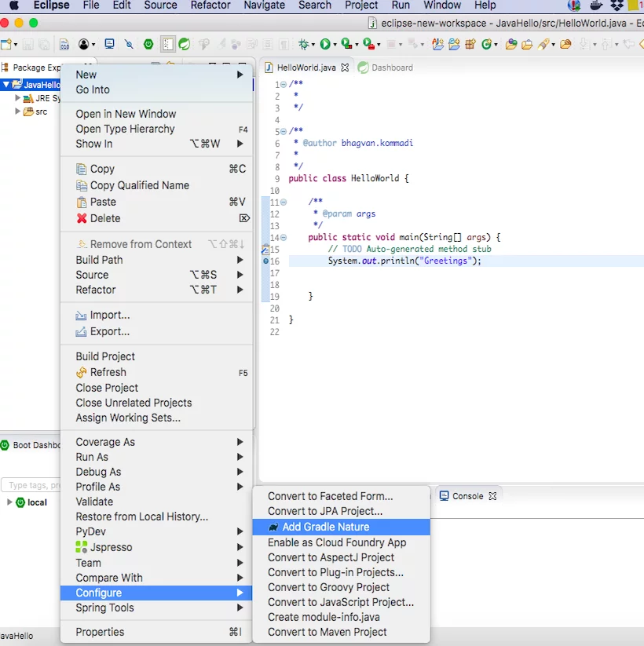The width and height of the screenshot is (644, 646).
Task: Open the Configure submenu entry
Action: point(156,593)
